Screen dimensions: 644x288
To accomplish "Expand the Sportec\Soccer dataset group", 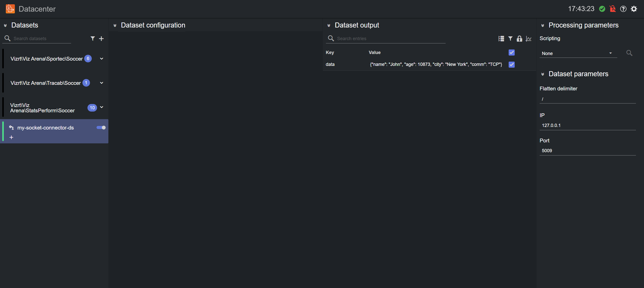I will [102, 59].
